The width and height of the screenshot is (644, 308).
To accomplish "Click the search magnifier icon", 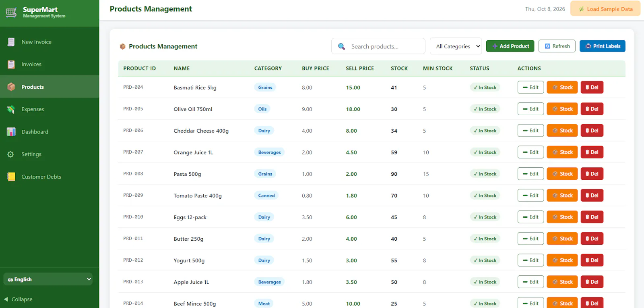I will (x=341, y=46).
